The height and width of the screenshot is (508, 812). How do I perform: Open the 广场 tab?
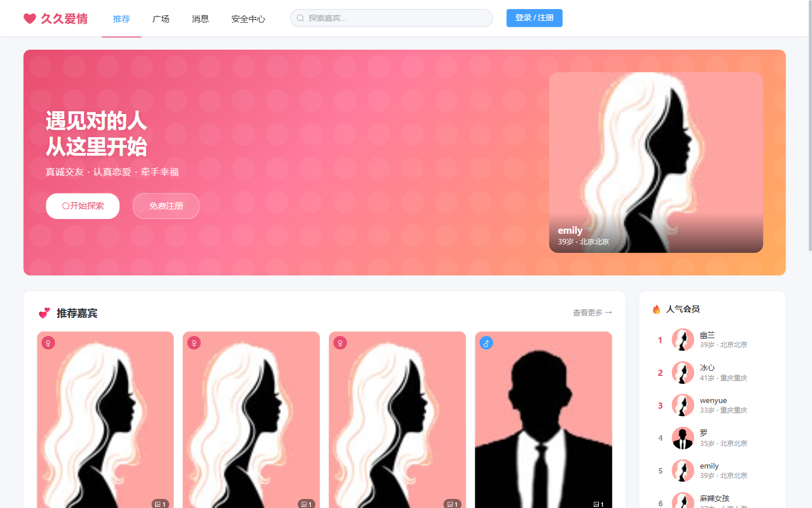[x=161, y=19]
